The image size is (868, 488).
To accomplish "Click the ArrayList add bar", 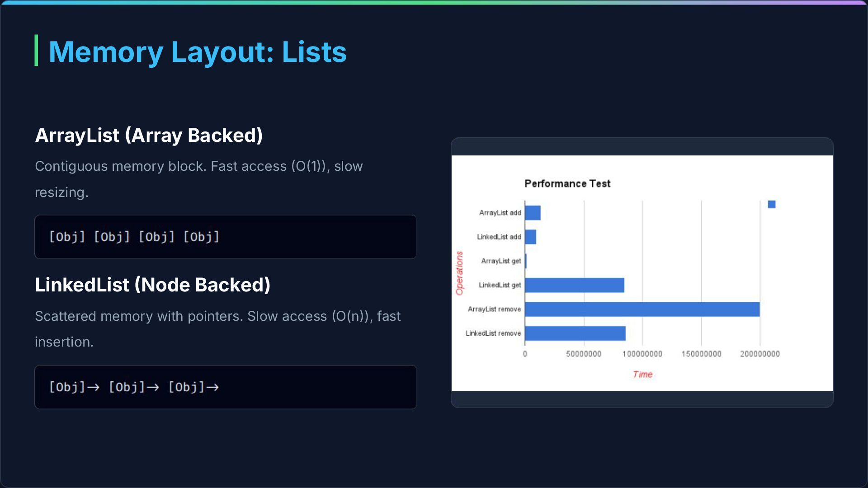I will coord(533,213).
